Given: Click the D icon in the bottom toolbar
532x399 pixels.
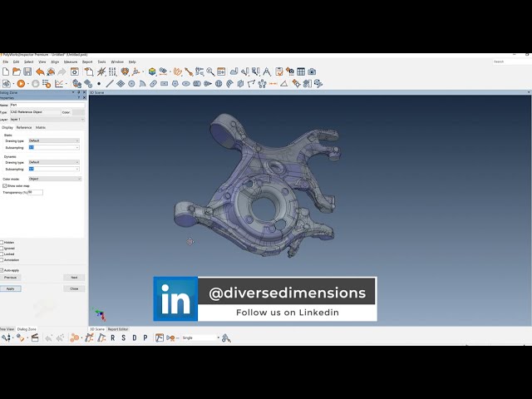Looking at the screenshot, I should tap(135, 338).
